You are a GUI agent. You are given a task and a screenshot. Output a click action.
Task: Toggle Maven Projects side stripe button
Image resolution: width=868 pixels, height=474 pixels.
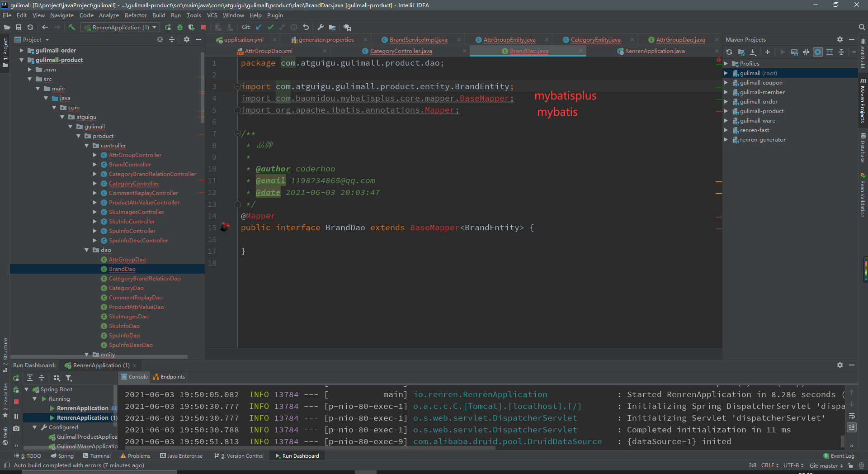coord(863,100)
